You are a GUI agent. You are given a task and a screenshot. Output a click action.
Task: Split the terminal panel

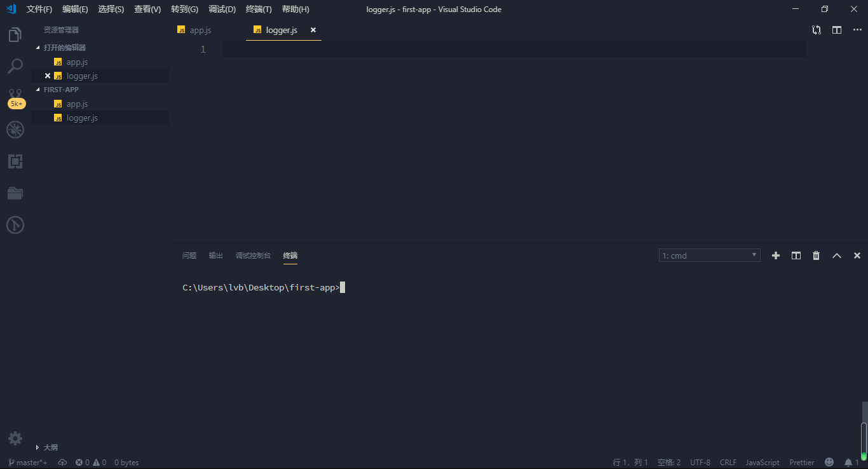[796, 255]
